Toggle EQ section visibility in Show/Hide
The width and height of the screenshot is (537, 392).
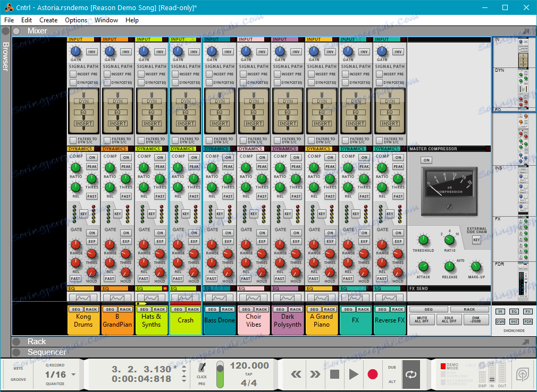coord(514,312)
